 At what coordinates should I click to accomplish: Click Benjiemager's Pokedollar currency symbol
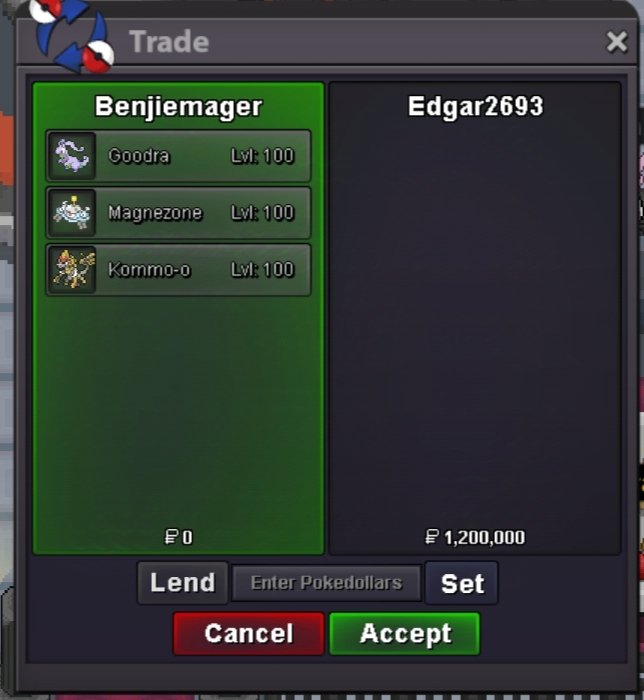pyautogui.click(x=171, y=537)
